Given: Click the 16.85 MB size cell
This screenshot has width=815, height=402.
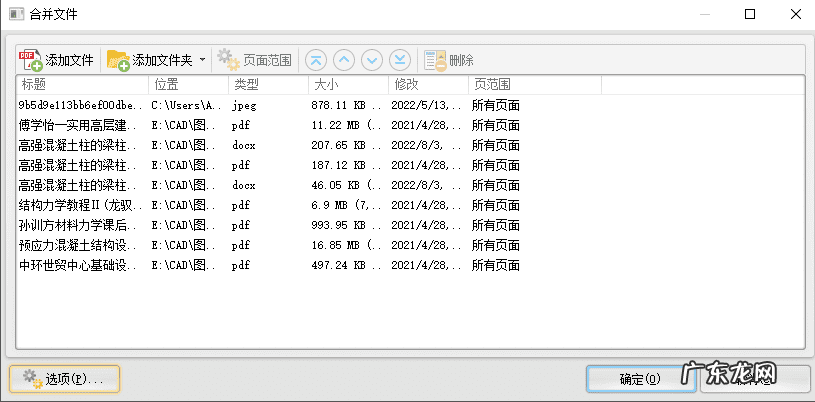Looking at the screenshot, I should point(347,245).
